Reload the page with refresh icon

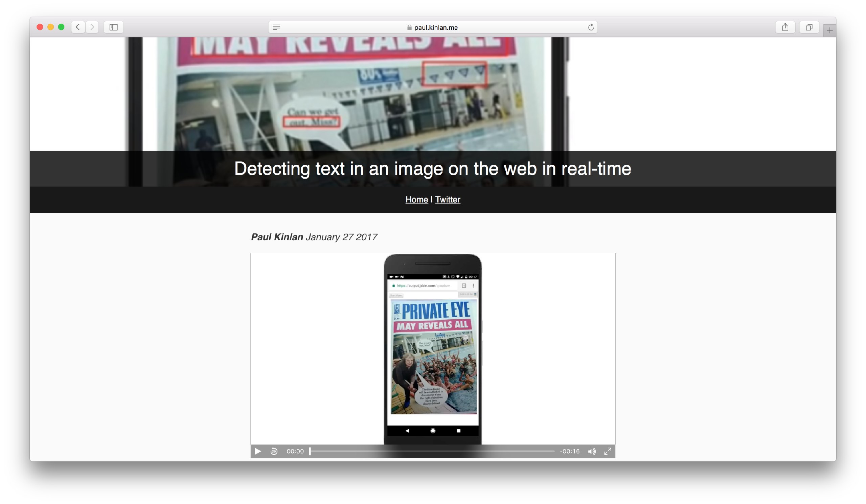click(591, 27)
